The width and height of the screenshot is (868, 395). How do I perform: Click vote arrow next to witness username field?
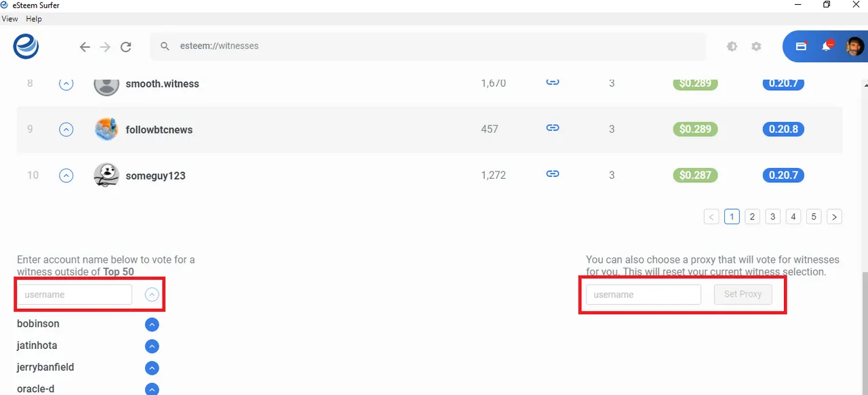tap(152, 295)
